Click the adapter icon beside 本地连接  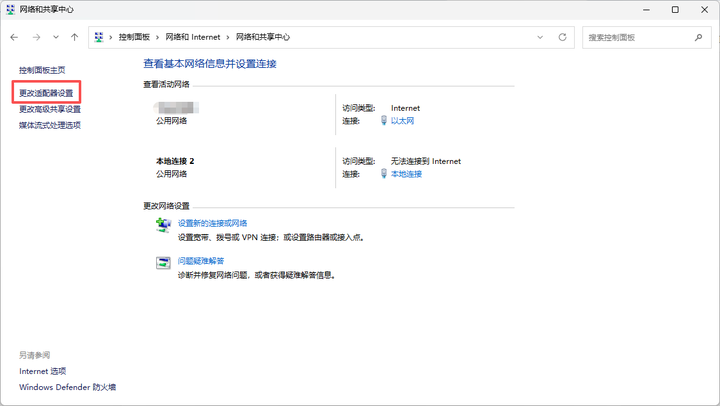[x=384, y=174]
